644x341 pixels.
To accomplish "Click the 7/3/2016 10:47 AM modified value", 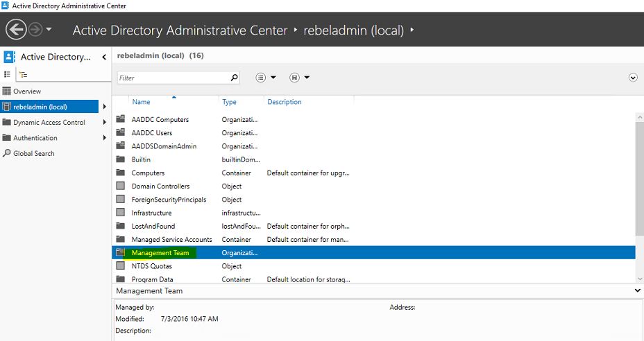I will (x=189, y=319).
